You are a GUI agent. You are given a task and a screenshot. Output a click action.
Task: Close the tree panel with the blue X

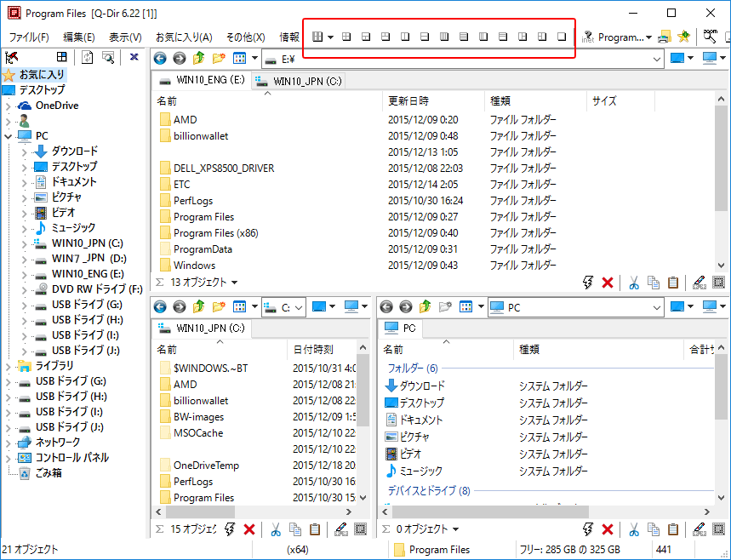coord(134,57)
